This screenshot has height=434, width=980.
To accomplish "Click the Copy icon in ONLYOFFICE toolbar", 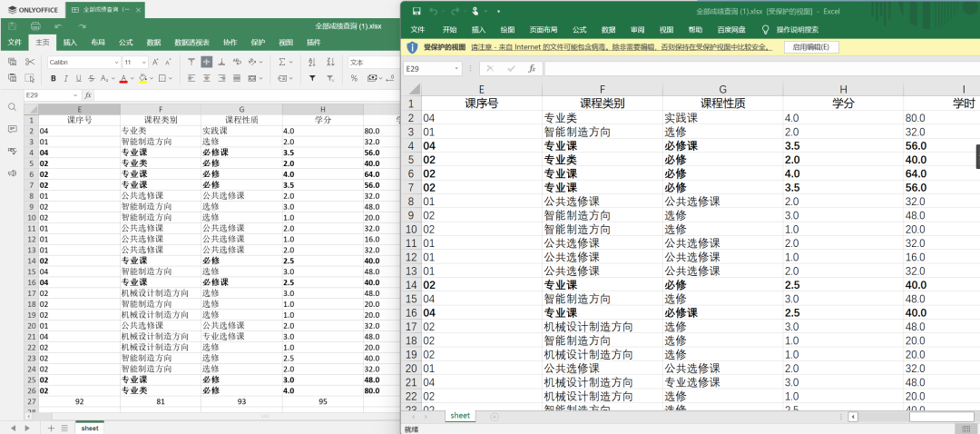I will 12,62.
